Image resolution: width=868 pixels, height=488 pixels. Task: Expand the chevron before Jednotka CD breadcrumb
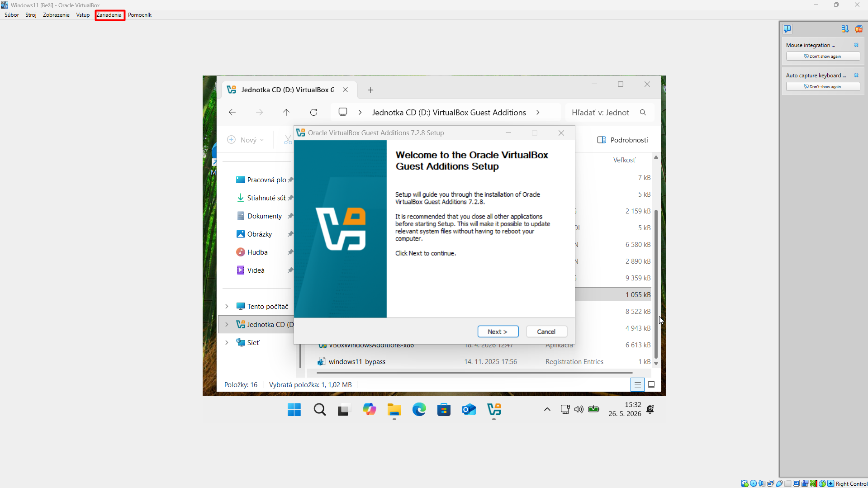(x=360, y=113)
